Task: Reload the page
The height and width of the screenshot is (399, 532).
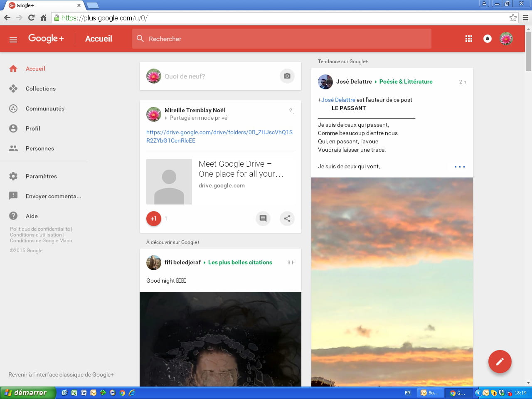Action: coord(31,17)
